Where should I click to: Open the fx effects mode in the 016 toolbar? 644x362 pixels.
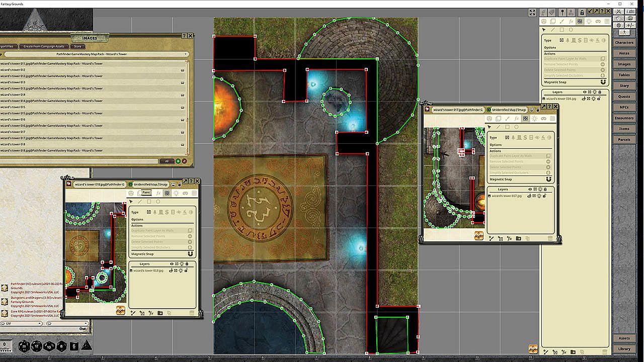pyautogui.click(x=571, y=22)
